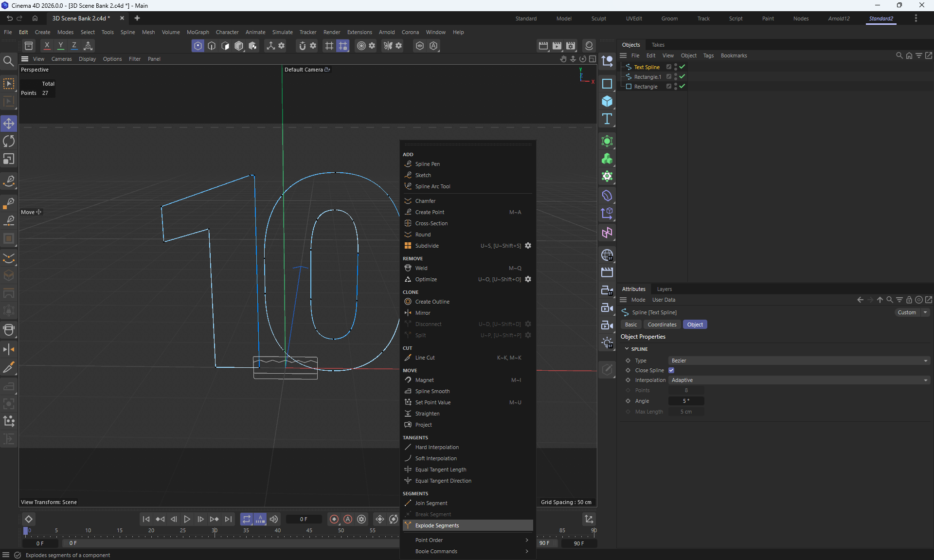This screenshot has height=560, width=934.
Task: Choose Explode Segments from the context menu
Action: 437,525
